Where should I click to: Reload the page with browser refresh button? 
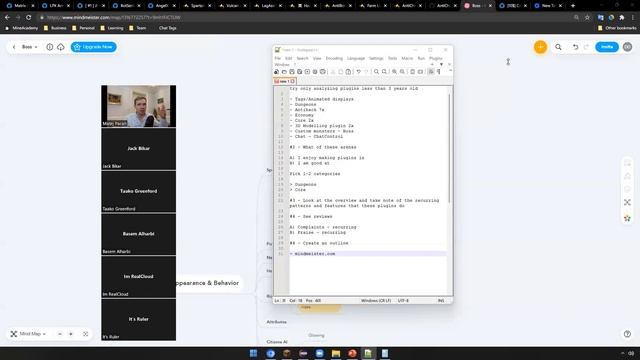(x=29, y=18)
